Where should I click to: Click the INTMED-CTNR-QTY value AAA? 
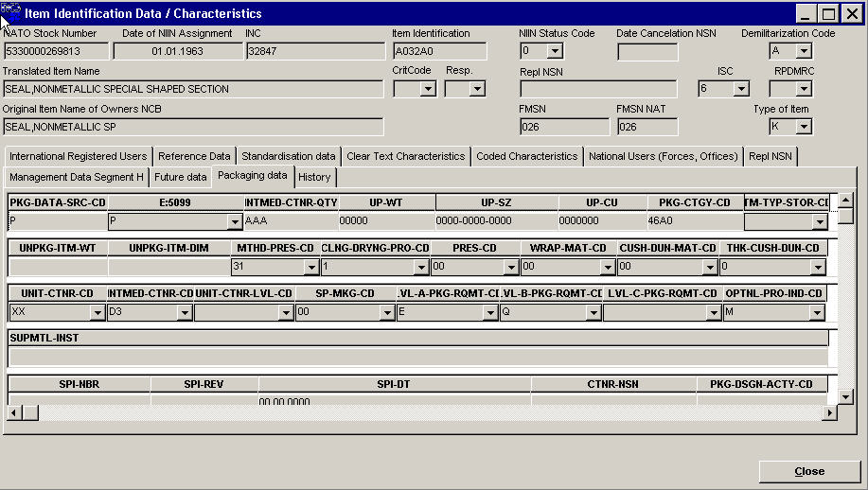pos(256,220)
